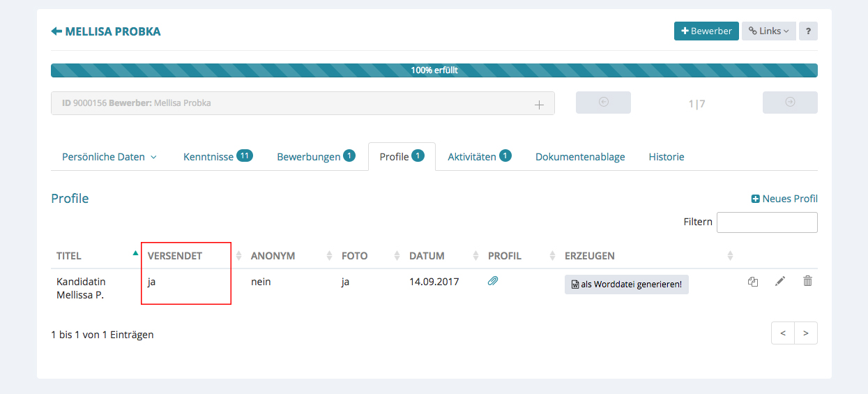Open the Links dropdown menu
This screenshot has width=868, height=394.
tap(768, 31)
